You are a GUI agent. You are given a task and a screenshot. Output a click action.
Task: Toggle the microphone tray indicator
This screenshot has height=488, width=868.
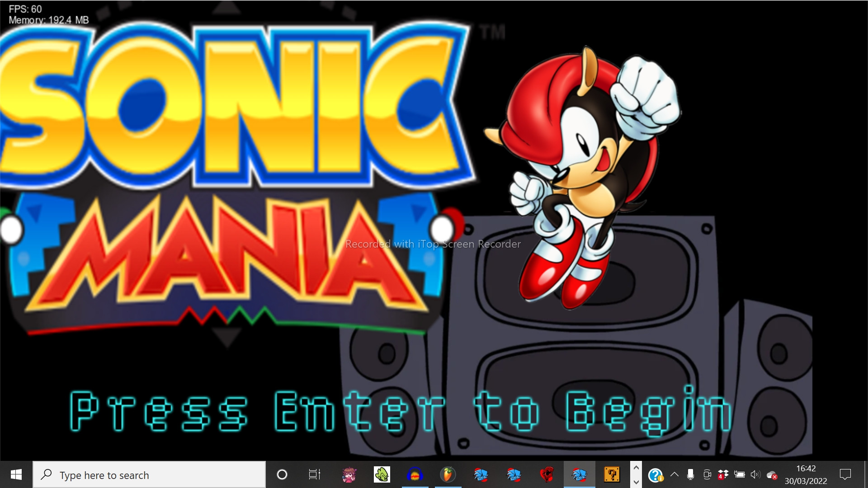coord(690,474)
